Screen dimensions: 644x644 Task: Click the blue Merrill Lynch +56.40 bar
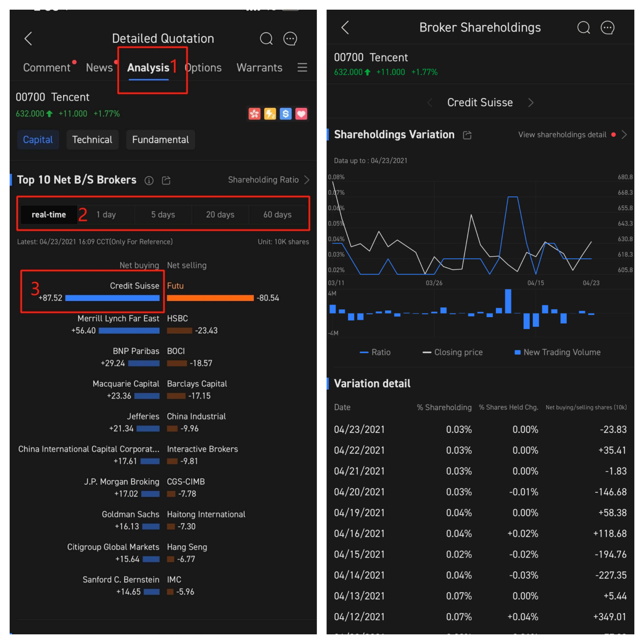click(129, 330)
